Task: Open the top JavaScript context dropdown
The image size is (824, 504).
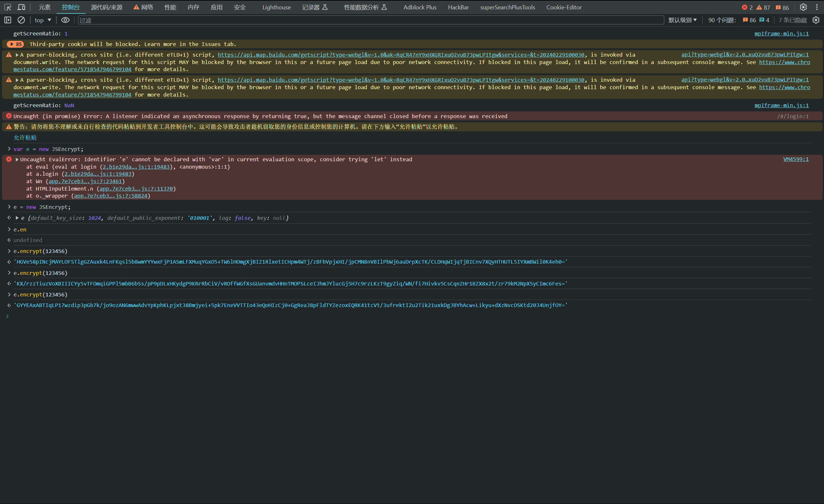Action: (43, 20)
